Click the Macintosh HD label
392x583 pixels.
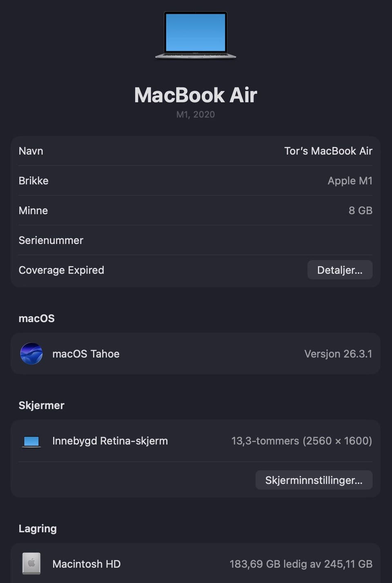(87, 564)
